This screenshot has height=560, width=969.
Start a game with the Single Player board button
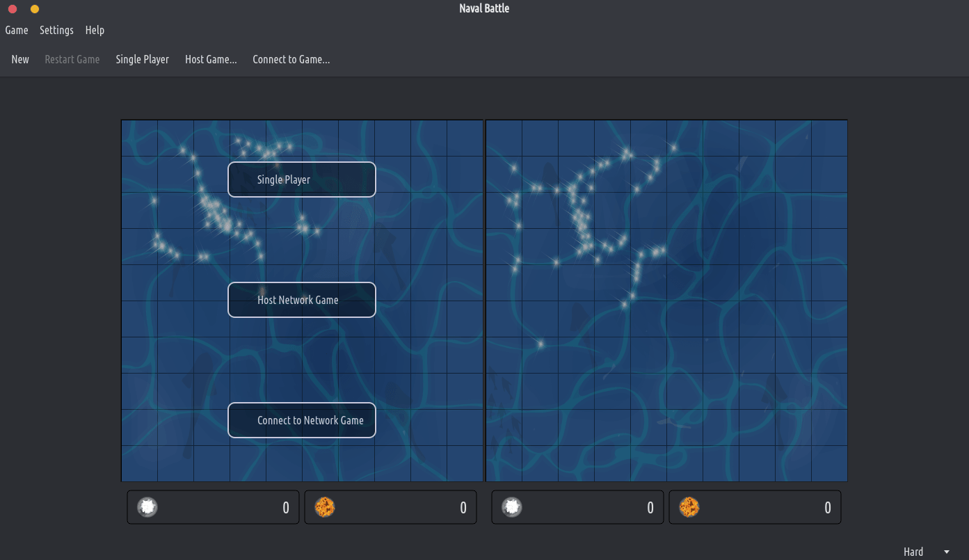coord(302,179)
